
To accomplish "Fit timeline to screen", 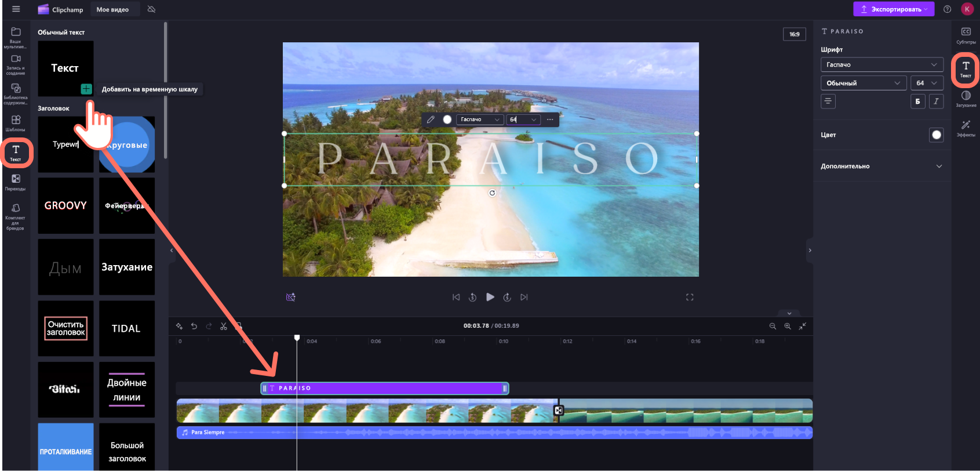I will click(x=803, y=326).
